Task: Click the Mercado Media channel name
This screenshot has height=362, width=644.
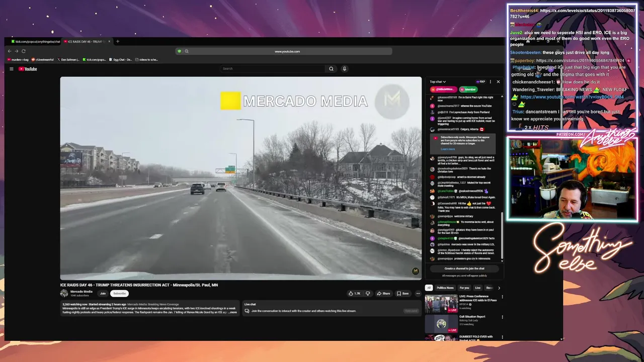Action: (82, 292)
